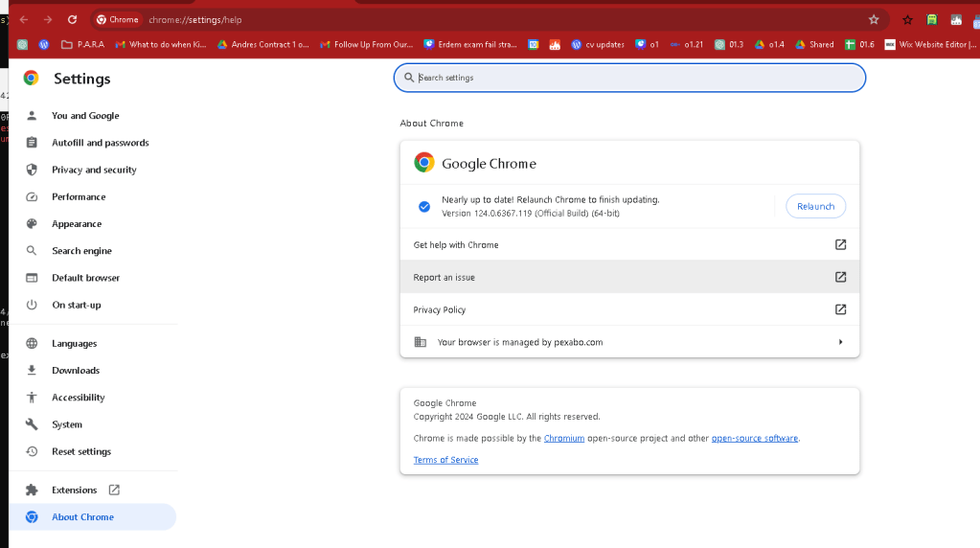Expand 'managed by pexabo.com' arrow
Screen dimensions: 980x548
[x=841, y=342]
